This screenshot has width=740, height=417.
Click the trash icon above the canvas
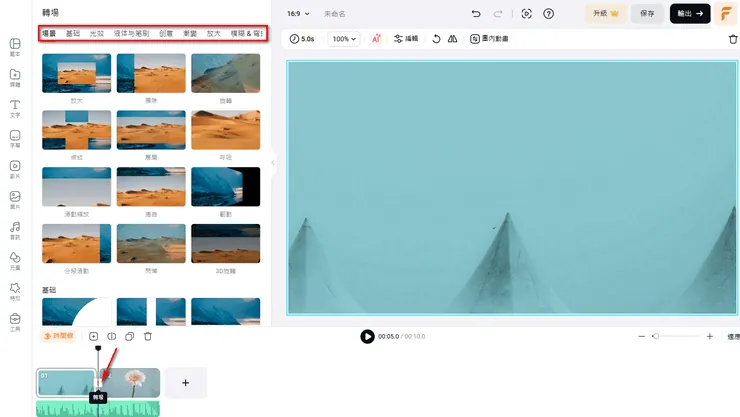point(732,39)
